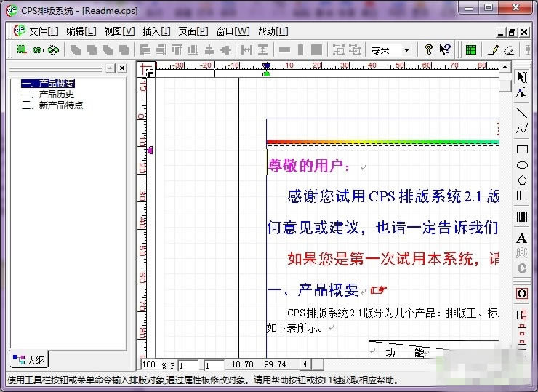Close the outline side panel
The width and height of the screenshot is (538, 392).
click(x=122, y=68)
